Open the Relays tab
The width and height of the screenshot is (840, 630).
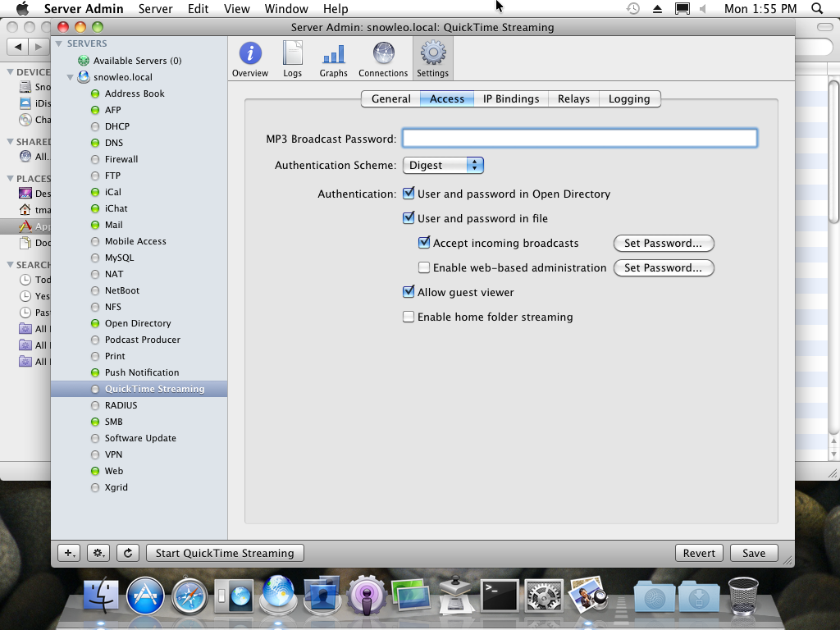[573, 98]
